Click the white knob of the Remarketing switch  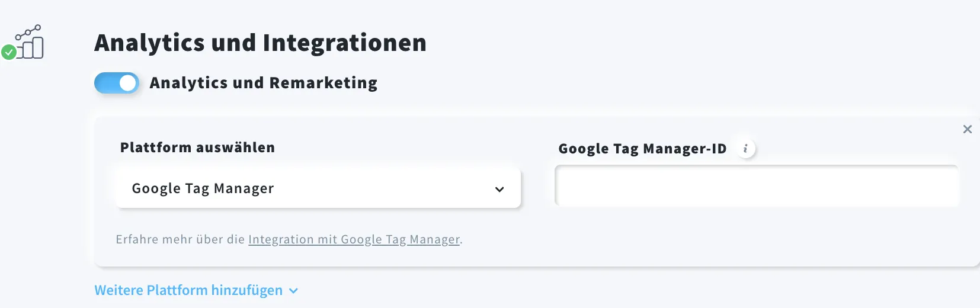click(x=127, y=83)
